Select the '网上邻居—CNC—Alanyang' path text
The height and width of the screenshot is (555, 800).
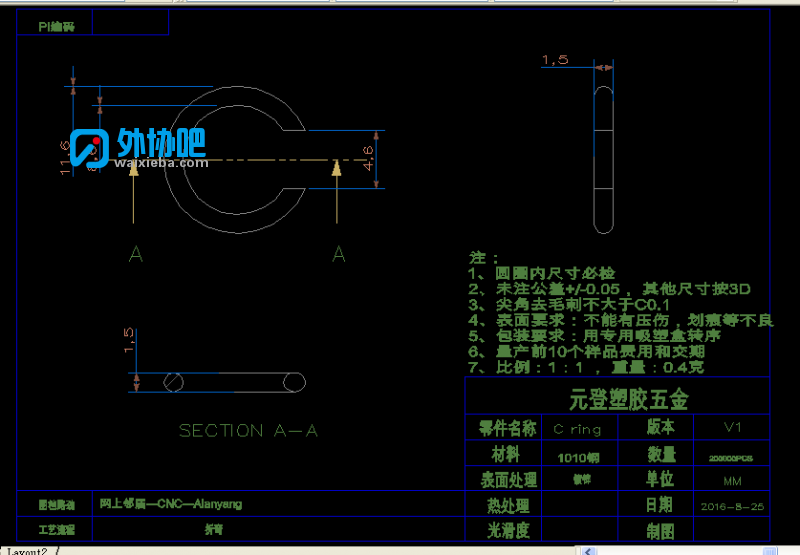click(x=171, y=504)
